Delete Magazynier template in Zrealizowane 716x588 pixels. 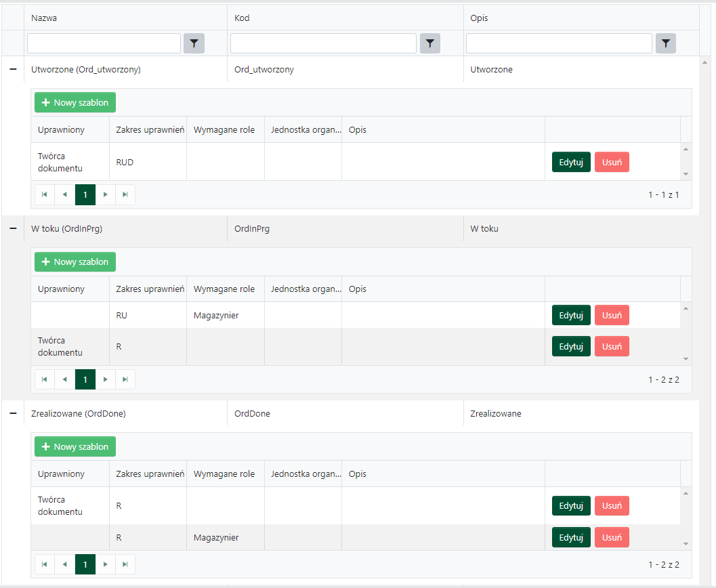[612, 537]
